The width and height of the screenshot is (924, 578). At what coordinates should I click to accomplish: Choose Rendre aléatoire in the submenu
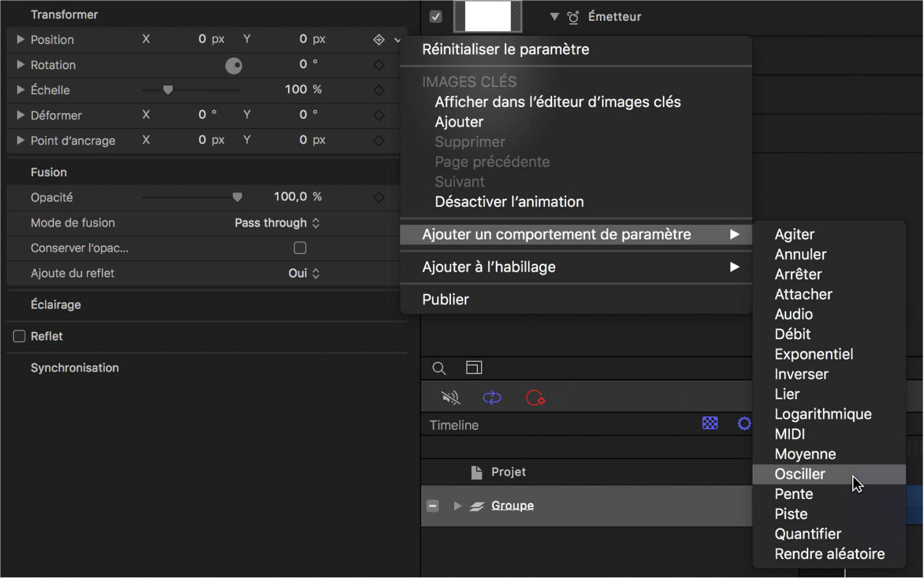coord(829,554)
